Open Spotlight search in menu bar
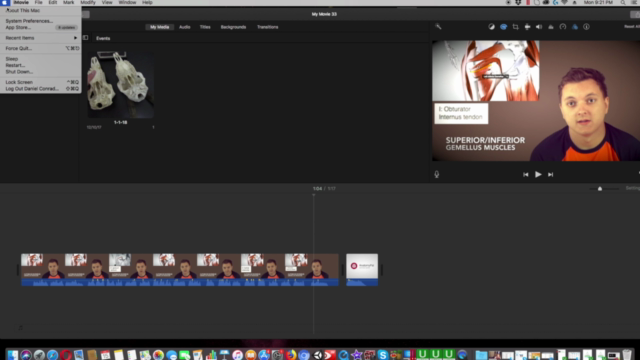The height and width of the screenshot is (360, 640). [623, 2]
